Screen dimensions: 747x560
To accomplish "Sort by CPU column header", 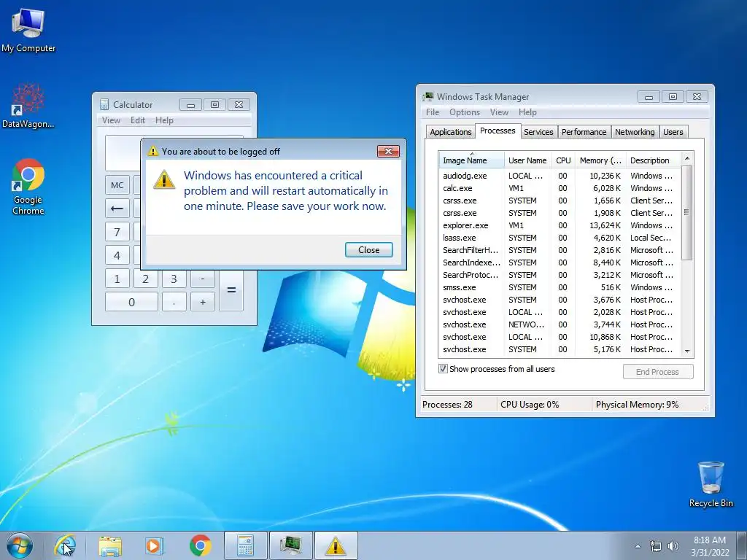I will 563,160.
